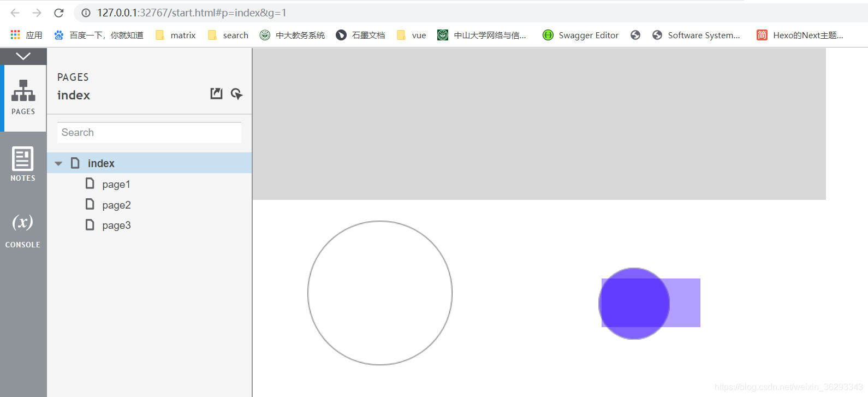Viewport: 868px width, 397px height.
Task: Click the solid purple circle shape
Action: coord(634,303)
